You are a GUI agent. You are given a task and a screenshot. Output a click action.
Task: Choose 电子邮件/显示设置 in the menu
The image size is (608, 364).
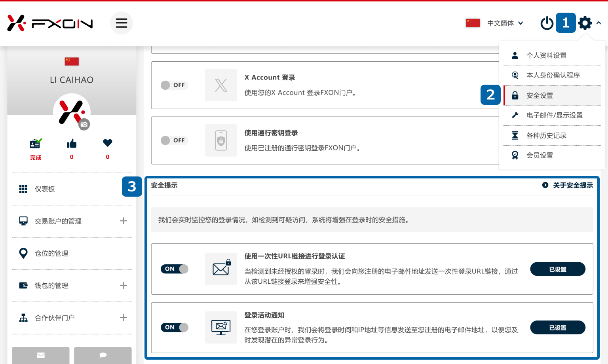click(554, 115)
